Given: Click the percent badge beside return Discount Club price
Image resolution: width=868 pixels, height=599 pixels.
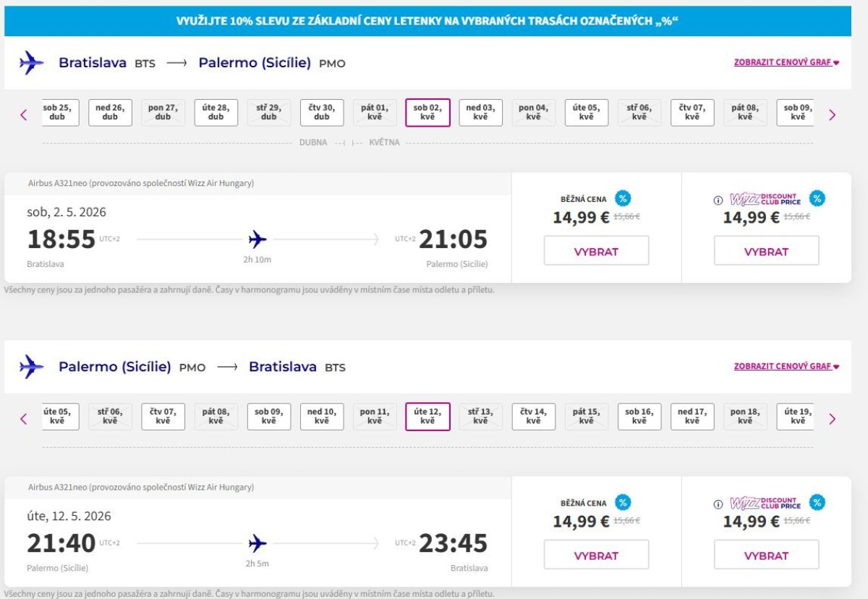Looking at the screenshot, I should click(x=817, y=502).
